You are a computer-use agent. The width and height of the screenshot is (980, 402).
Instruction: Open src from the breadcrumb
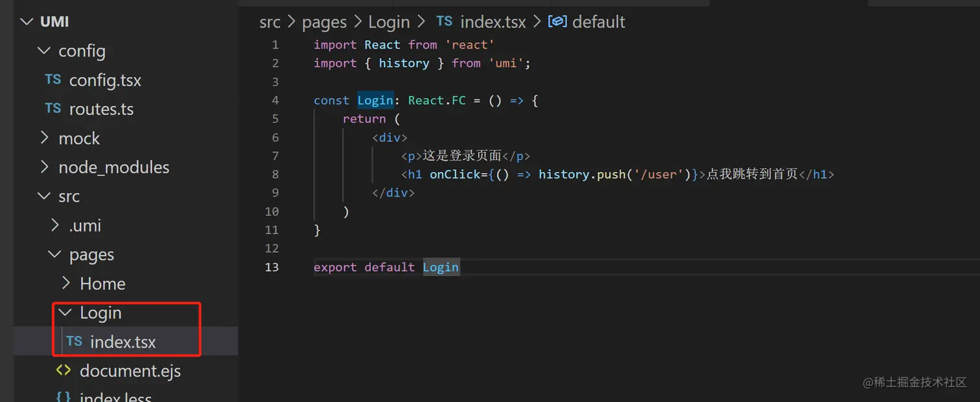pyautogui.click(x=270, y=21)
